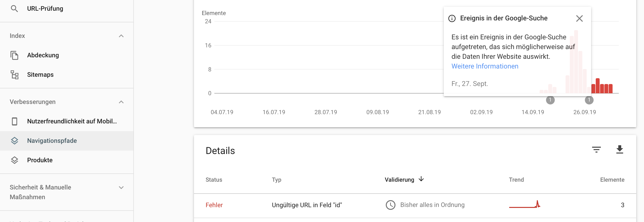The width and height of the screenshot is (644, 222).
Task: Click the Abdeckung pages icon
Action: 14,55
